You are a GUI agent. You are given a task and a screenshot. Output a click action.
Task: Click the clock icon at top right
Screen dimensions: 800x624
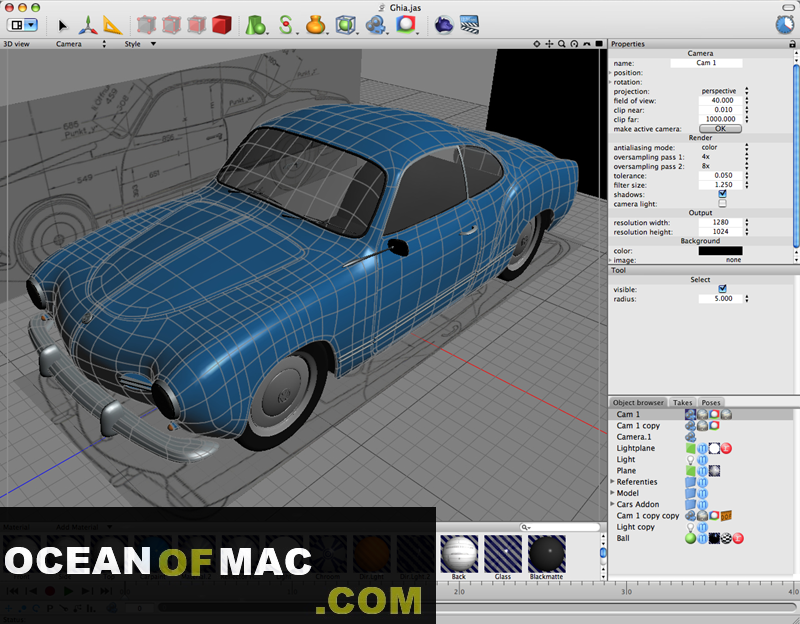785,24
